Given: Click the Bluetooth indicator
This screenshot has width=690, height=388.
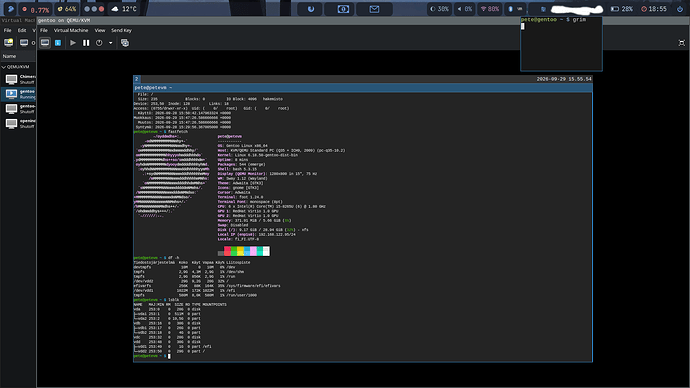Looking at the screenshot, I should (510, 9).
